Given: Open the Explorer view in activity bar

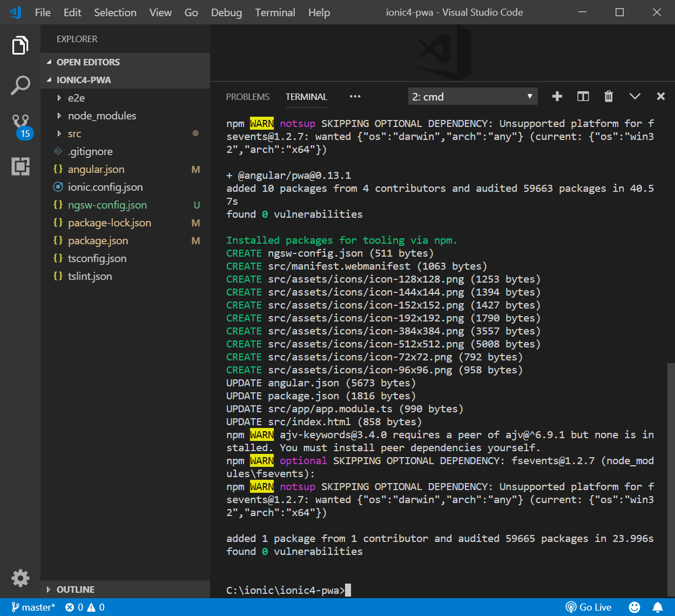Looking at the screenshot, I should coord(20,45).
